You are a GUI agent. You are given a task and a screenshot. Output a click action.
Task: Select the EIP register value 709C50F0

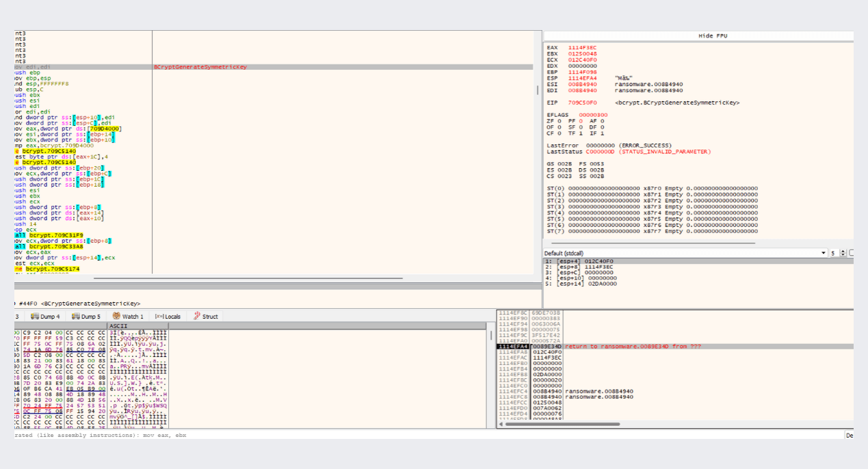coord(582,103)
